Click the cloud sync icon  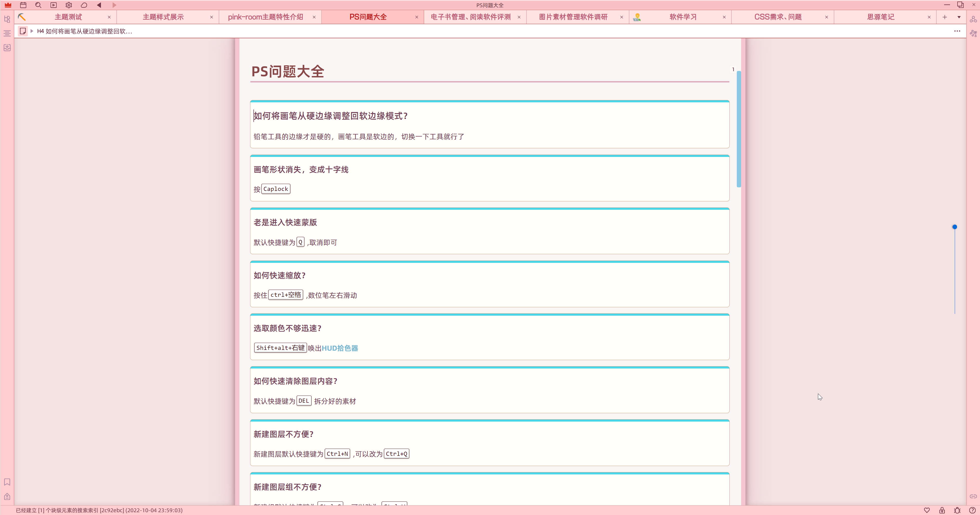(84, 5)
